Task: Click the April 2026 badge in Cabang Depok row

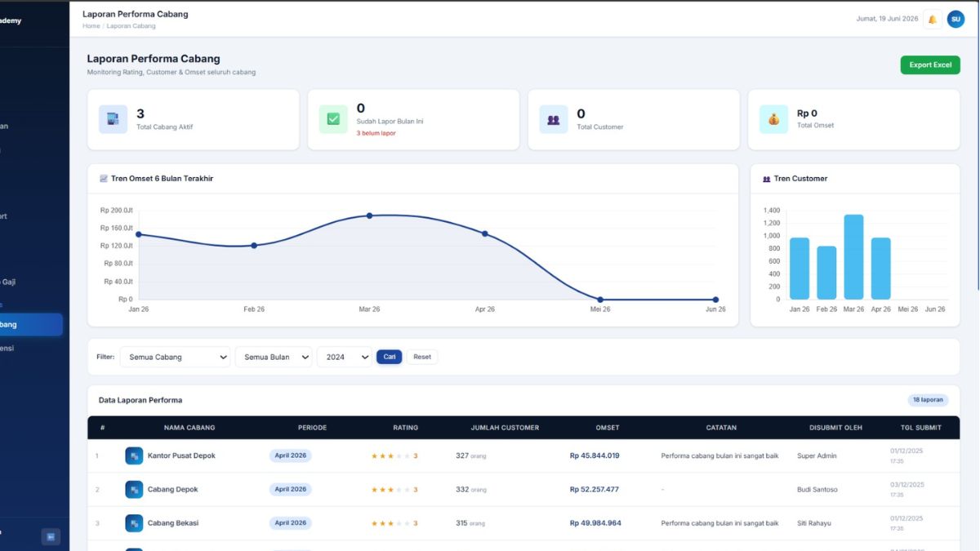Action: [291, 490]
